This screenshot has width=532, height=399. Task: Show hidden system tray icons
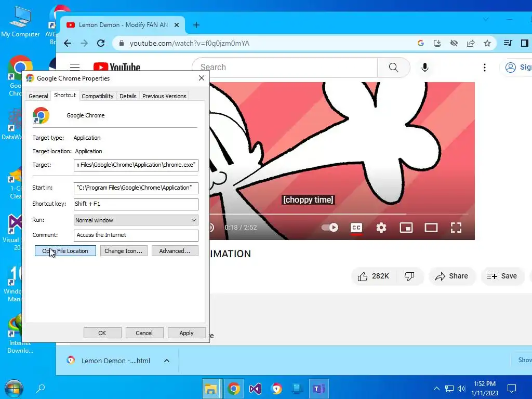point(436,389)
